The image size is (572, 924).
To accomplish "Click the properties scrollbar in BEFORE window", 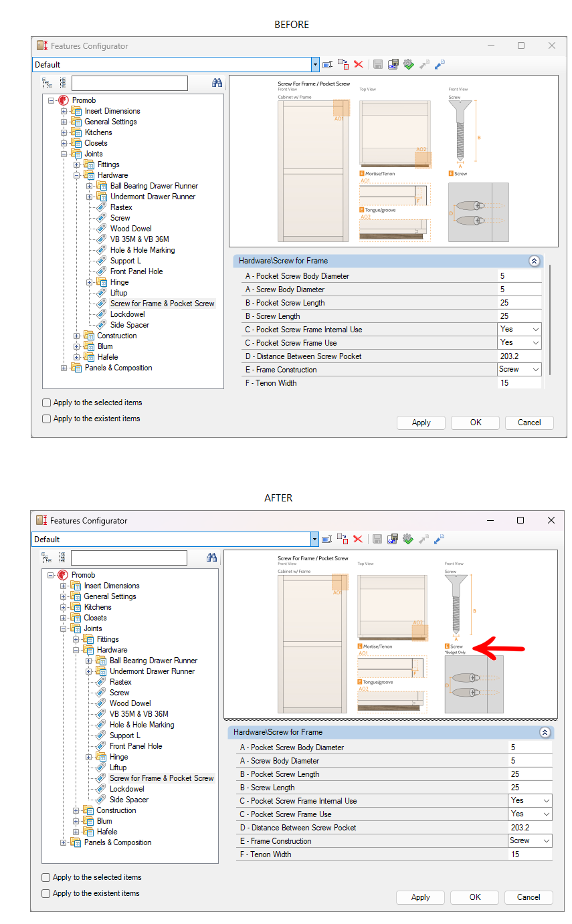I will [x=550, y=320].
